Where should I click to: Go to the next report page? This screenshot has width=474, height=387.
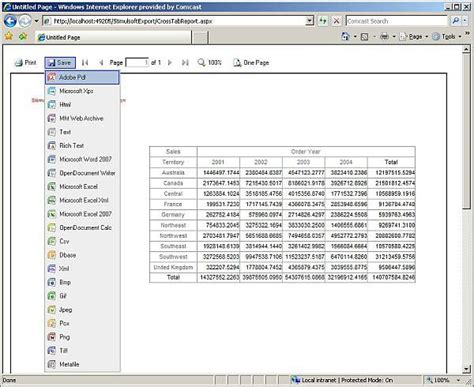(x=170, y=63)
